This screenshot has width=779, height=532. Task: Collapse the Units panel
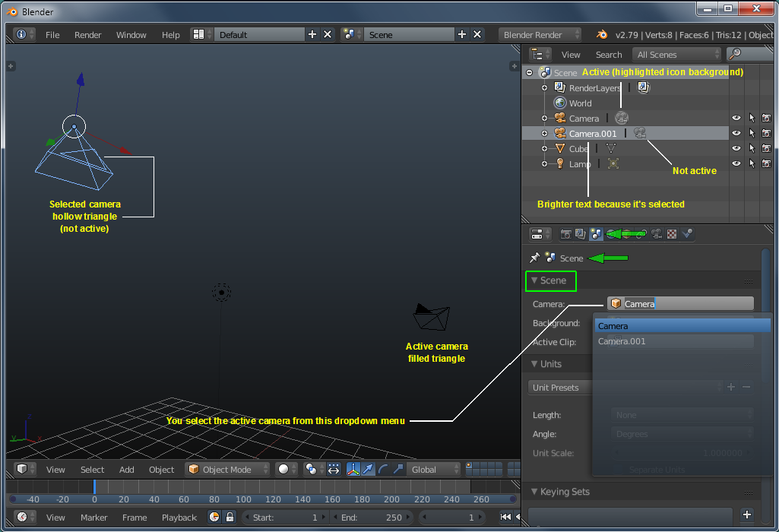pos(534,363)
